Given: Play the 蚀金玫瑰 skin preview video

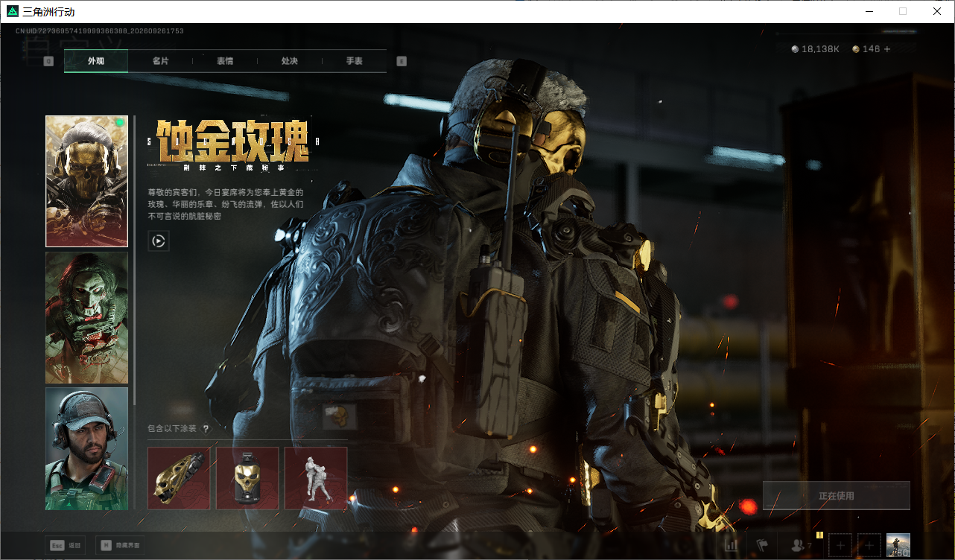Looking at the screenshot, I should (x=159, y=241).
